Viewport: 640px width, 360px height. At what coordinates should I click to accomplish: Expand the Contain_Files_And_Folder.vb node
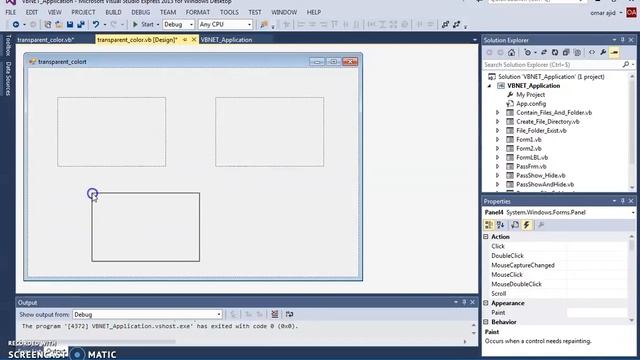(x=498, y=113)
